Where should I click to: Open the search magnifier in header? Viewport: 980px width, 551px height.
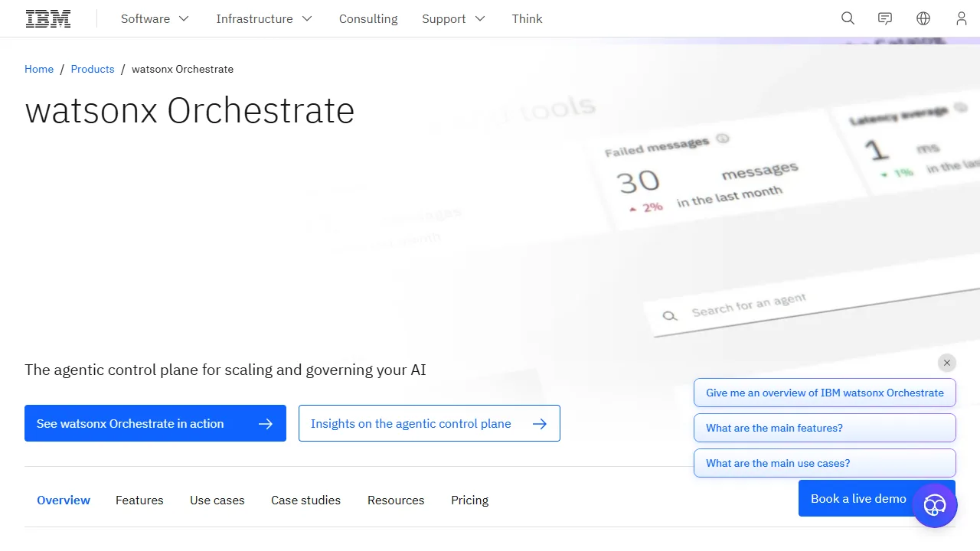(848, 18)
